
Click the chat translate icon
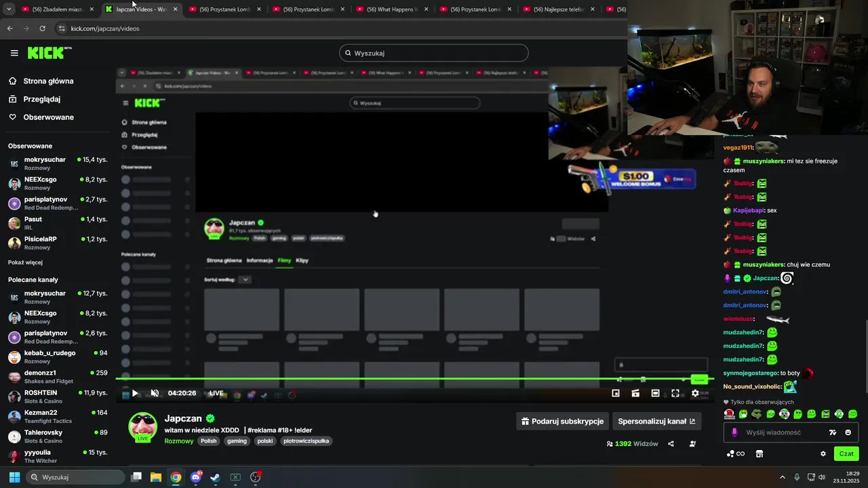(x=833, y=432)
